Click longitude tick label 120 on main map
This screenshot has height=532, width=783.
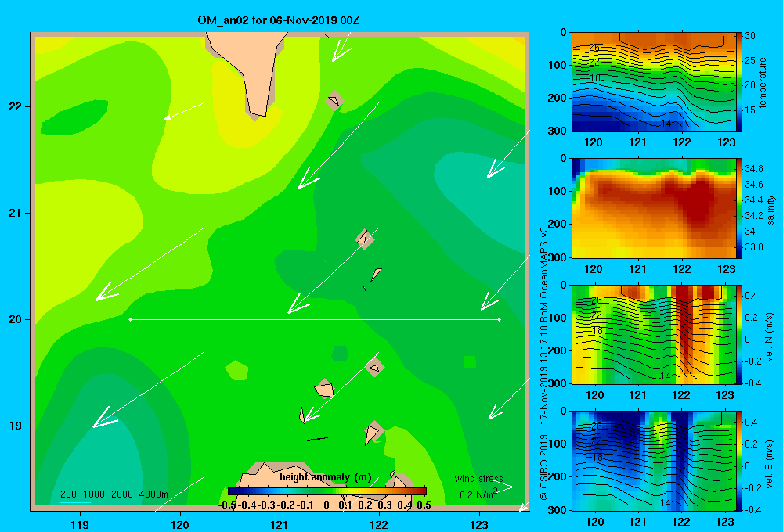(x=180, y=524)
